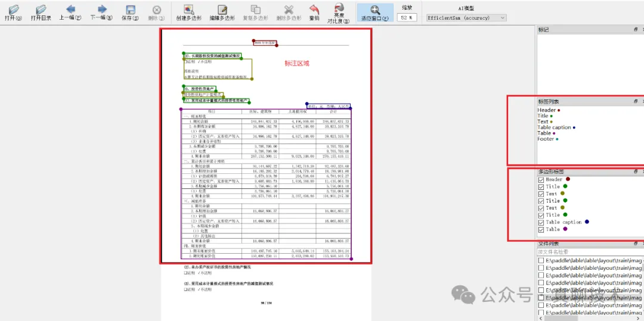This screenshot has width=644, height=321.
Task: Click the 复制多边形 duplicate polygon icon
Action: pos(255,10)
